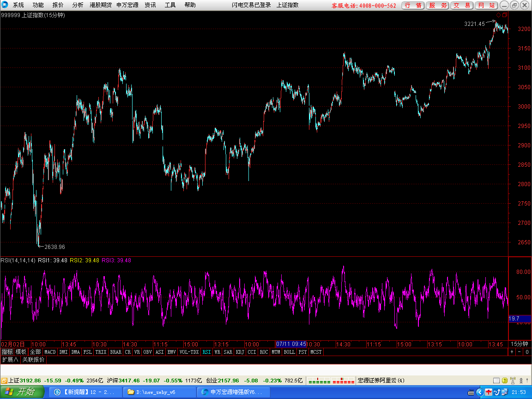Click the status bar icon left of 上证
This screenshot has width=532, height=399.
pyautogui.click(x=4, y=381)
